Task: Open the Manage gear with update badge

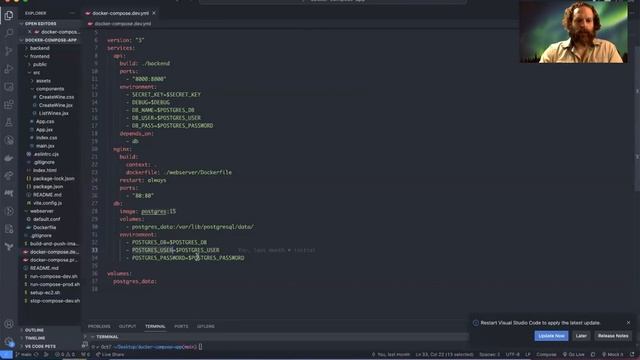Action: (9, 341)
